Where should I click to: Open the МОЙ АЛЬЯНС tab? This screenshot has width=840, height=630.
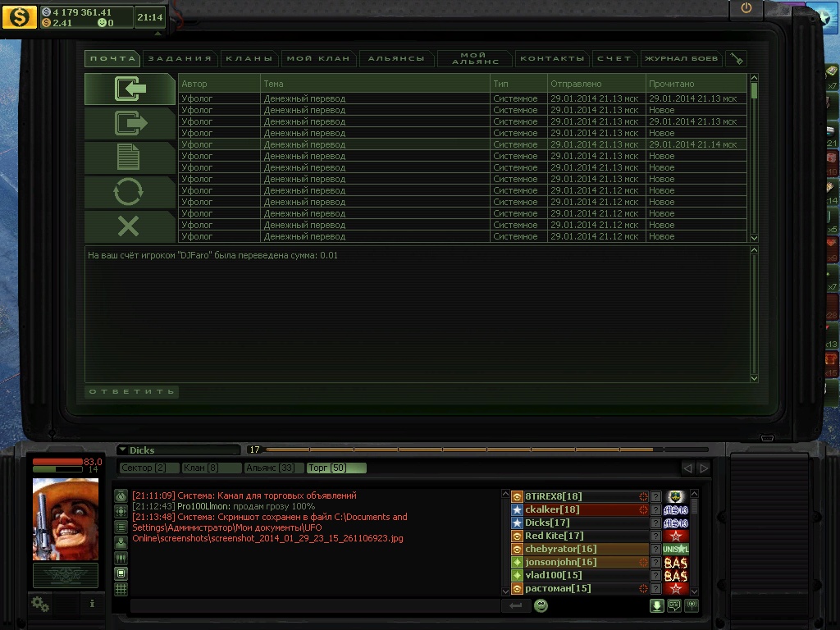tap(475, 58)
